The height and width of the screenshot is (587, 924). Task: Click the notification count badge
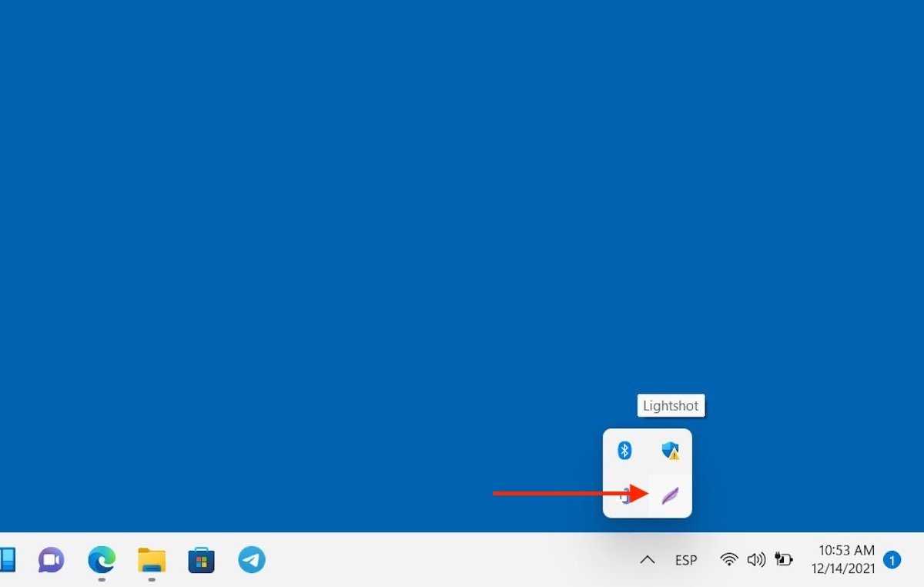(892, 560)
